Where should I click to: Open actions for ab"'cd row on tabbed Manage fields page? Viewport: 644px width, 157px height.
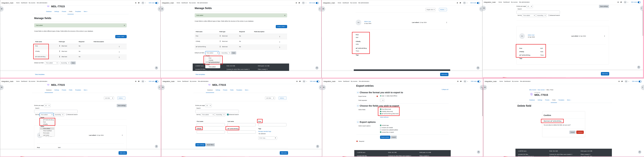pos(119,57)
